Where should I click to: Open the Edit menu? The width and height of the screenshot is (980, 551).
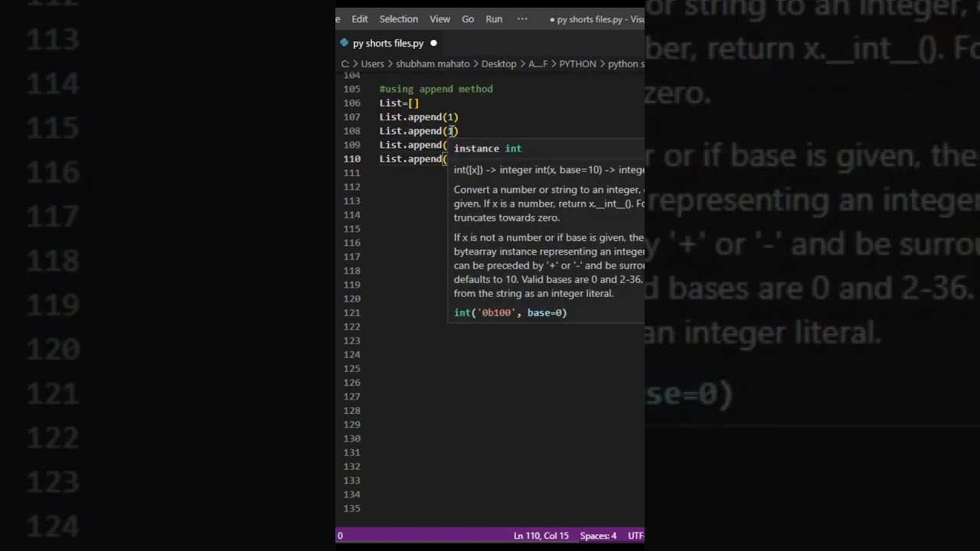359,19
